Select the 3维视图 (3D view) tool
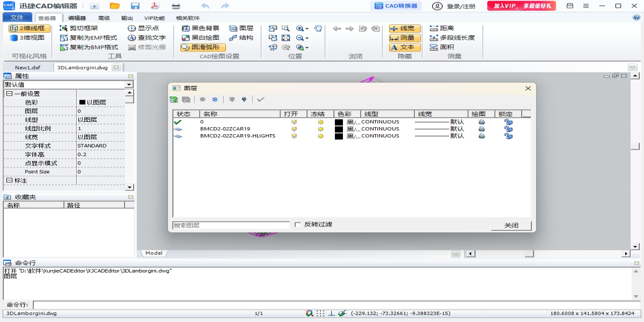Screen dimensions: 644x322 pyautogui.click(x=27, y=38)
